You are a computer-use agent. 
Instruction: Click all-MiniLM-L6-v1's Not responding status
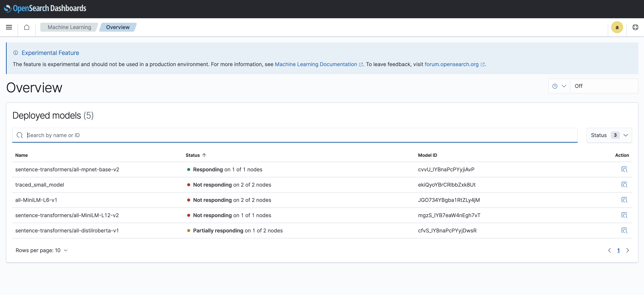(229, 200)
